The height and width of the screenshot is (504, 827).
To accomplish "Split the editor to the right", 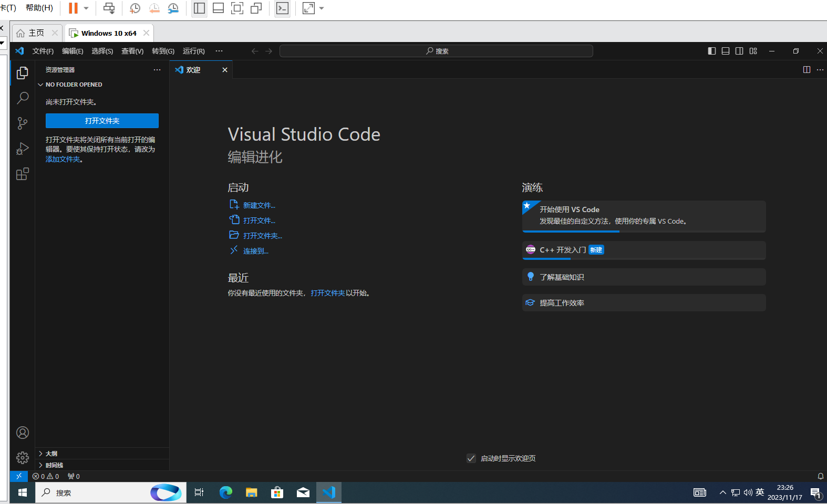I will click(x=807, y=69).
